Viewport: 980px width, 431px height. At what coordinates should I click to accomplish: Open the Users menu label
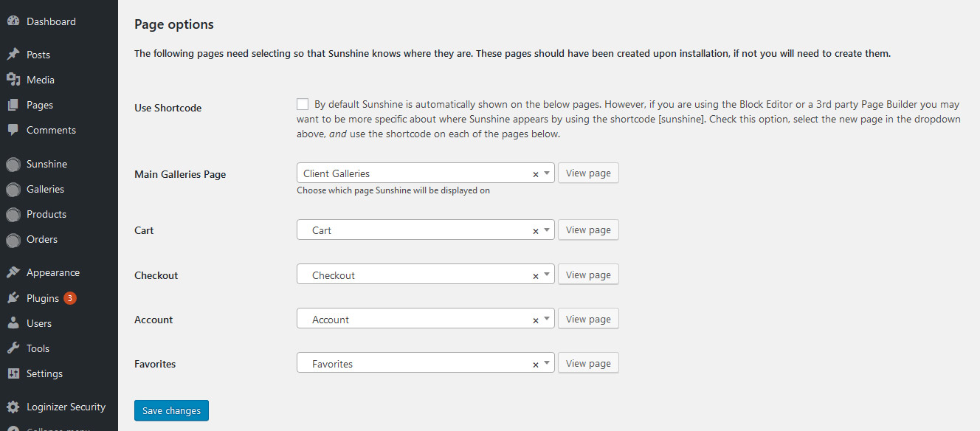[39, 323]
